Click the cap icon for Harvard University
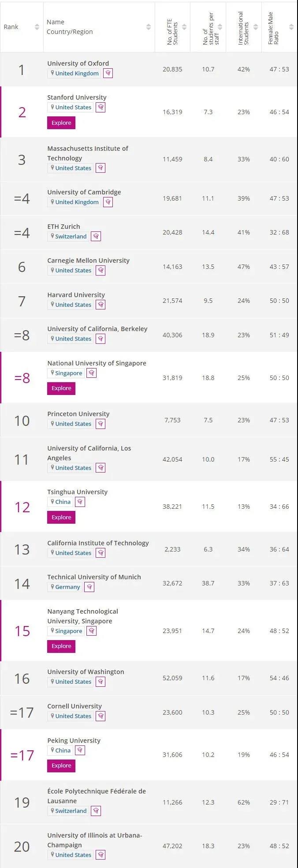 point(101,305)
